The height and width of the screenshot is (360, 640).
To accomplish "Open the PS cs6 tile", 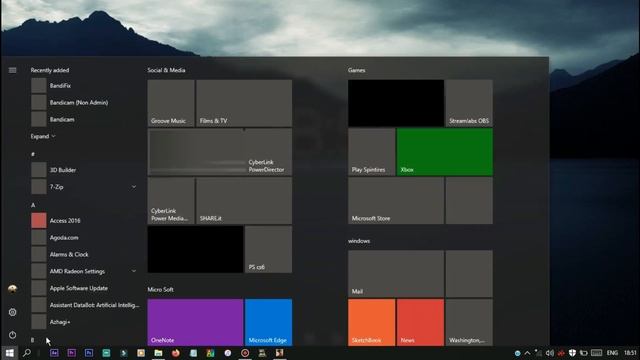I will (269, 249).
